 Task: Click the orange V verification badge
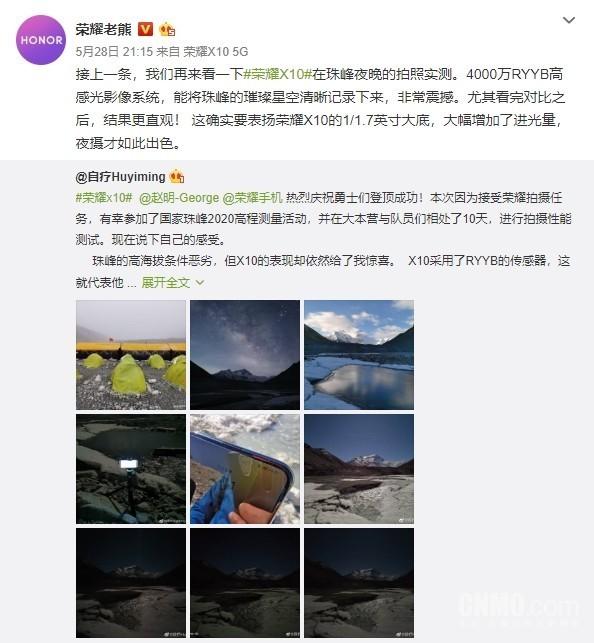point(146,29)
